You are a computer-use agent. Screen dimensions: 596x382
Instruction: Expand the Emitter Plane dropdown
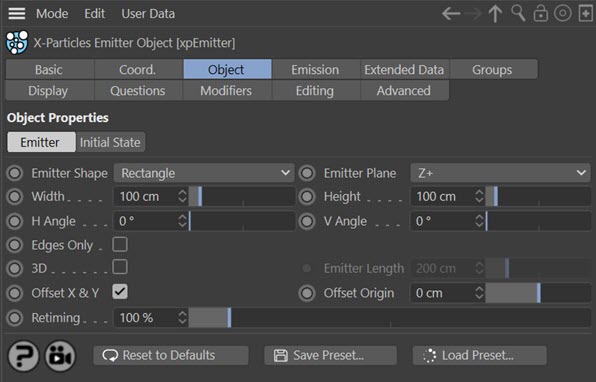pos(500,173)
